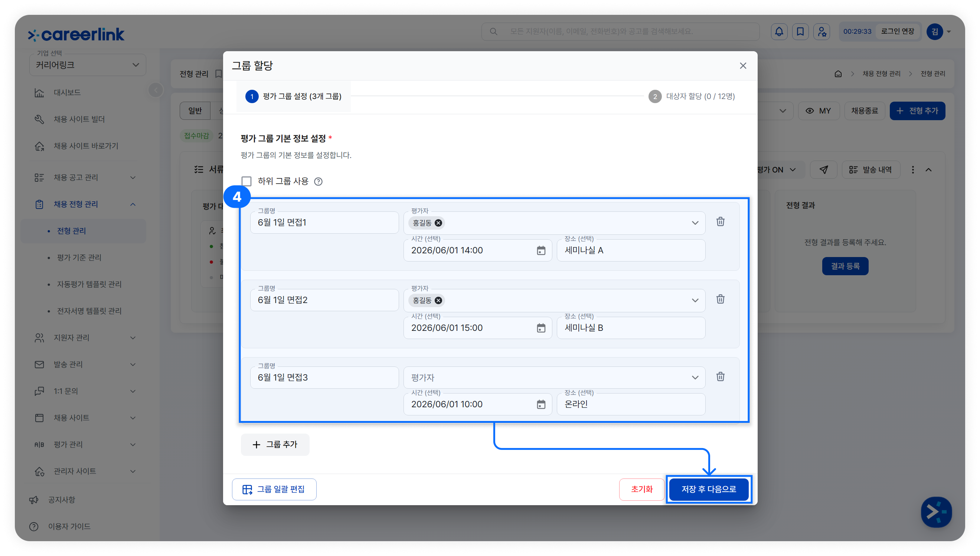Delete the 6월 1일 면접2 group
980x556 pixels.
click(x=720, y=299)
